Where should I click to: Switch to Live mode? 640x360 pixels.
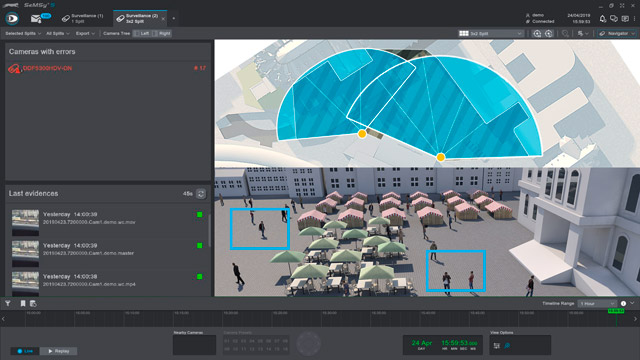[x=25, y=351]
